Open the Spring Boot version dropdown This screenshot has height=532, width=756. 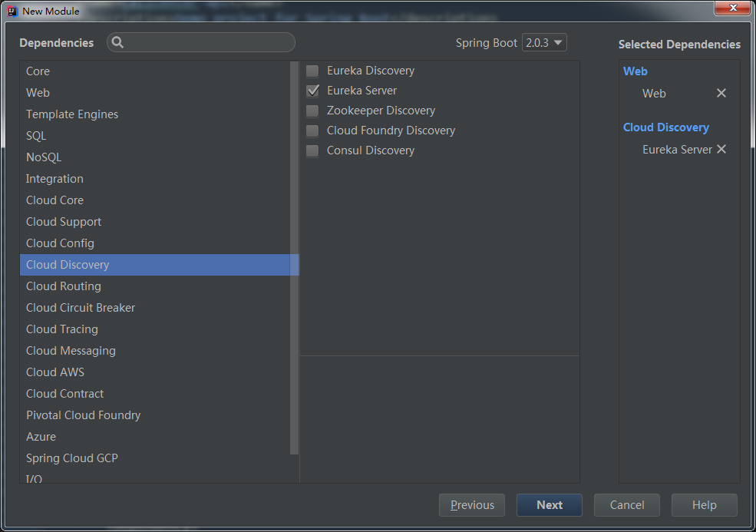pyautogui.click(x=544, y=42)
